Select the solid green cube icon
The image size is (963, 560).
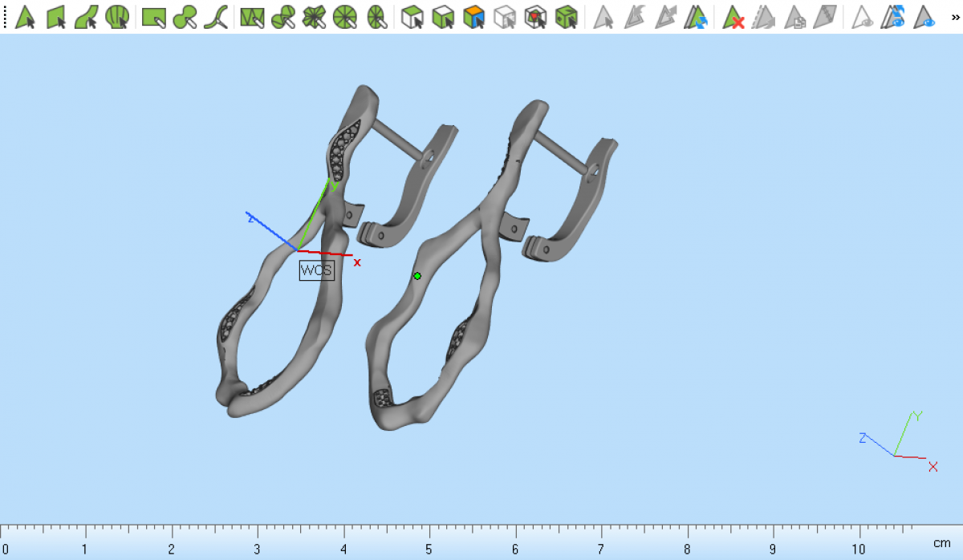click(567, 17)
